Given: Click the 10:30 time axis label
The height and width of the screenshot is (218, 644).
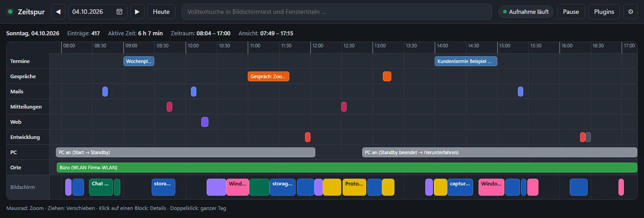Looking at the screenshot, I should 224,46.
